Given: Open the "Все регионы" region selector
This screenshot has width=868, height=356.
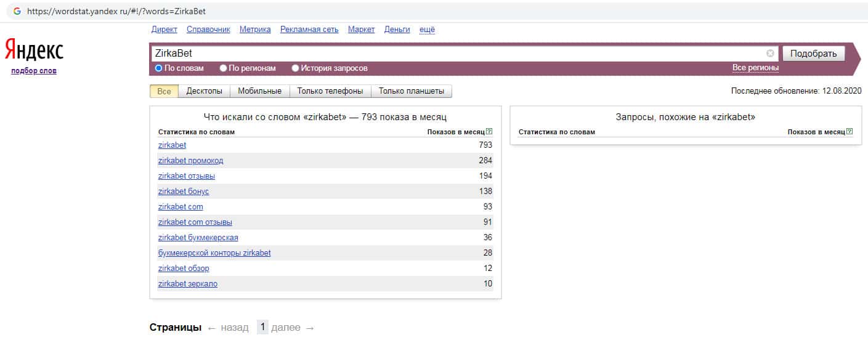Looking at the screenshot, I should tap(755, 68).
